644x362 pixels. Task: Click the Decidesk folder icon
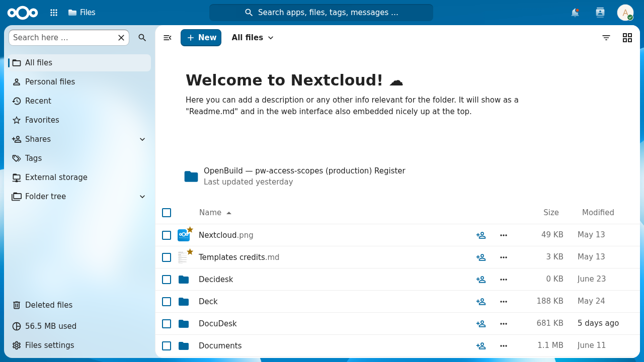click(x=184, y=280)
